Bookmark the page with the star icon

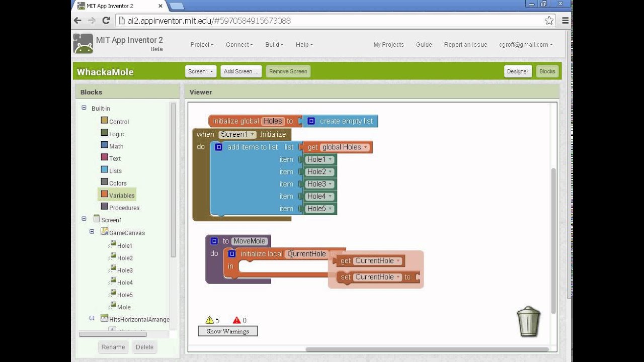pyautogui.click(x=549, y=21)
